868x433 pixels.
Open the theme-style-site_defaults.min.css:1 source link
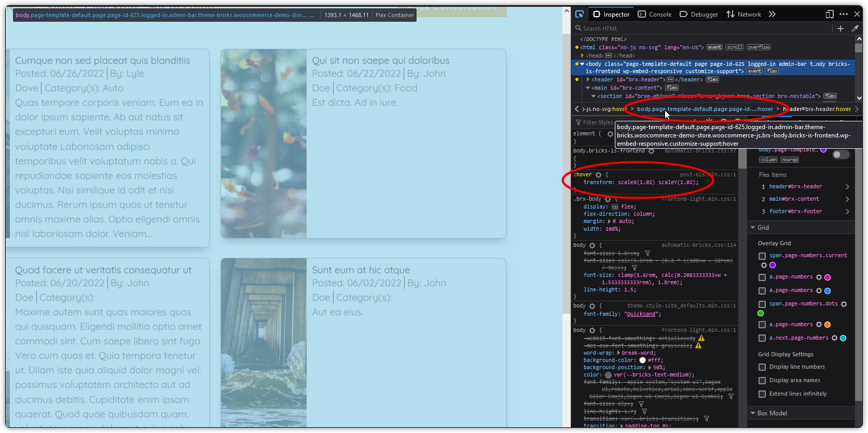point(681,306)
